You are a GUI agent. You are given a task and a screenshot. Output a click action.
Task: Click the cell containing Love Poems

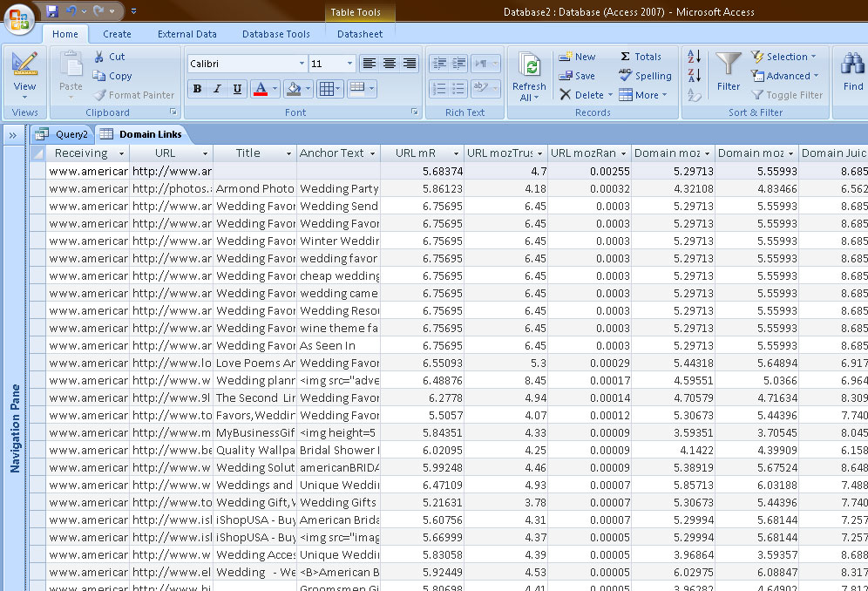[x=254, y=363]
